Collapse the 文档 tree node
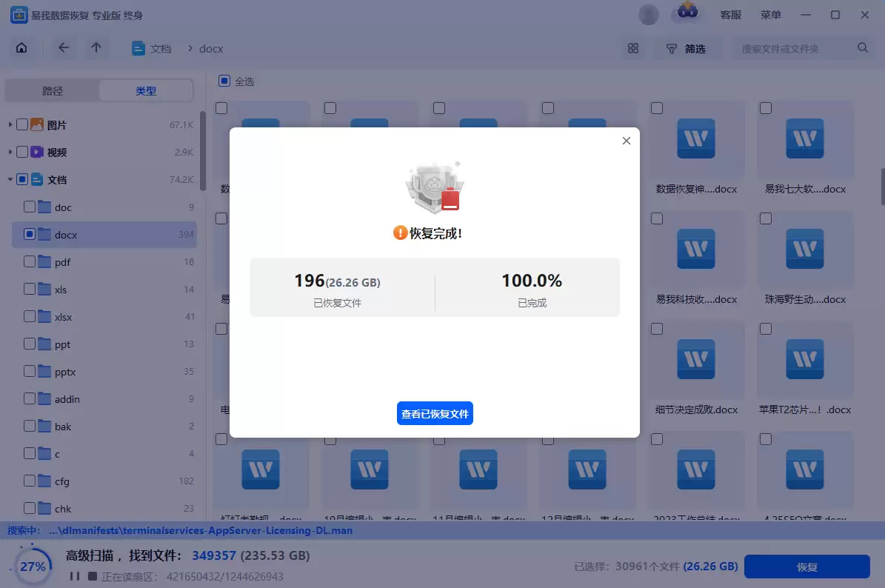The height and width of the screenshot is (588, 885). (9, 179)
